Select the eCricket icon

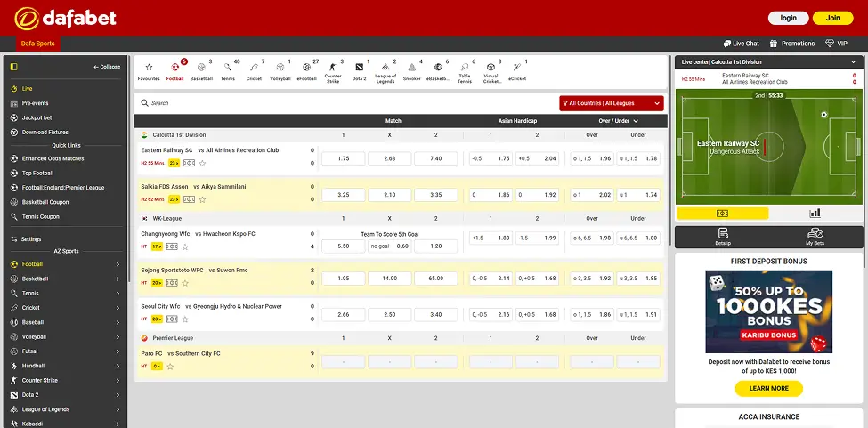click(517, 71)
